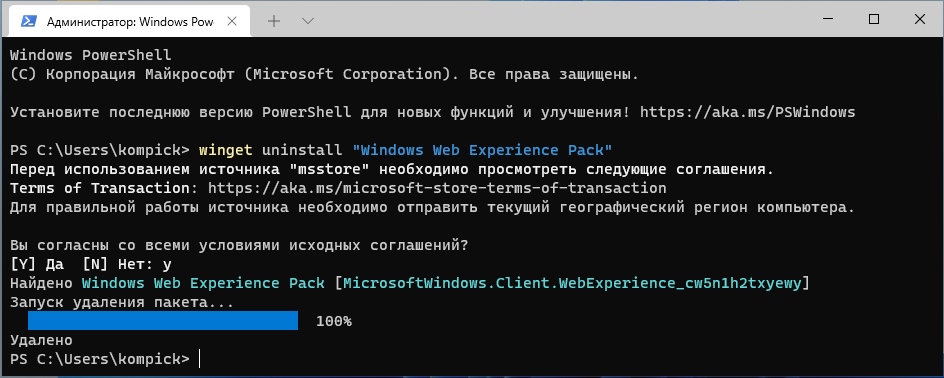Image resolution: width=944 pixels, height=378 pixels.
Task: Expand the new tab profile dropdown chevron
Action: 308,21
